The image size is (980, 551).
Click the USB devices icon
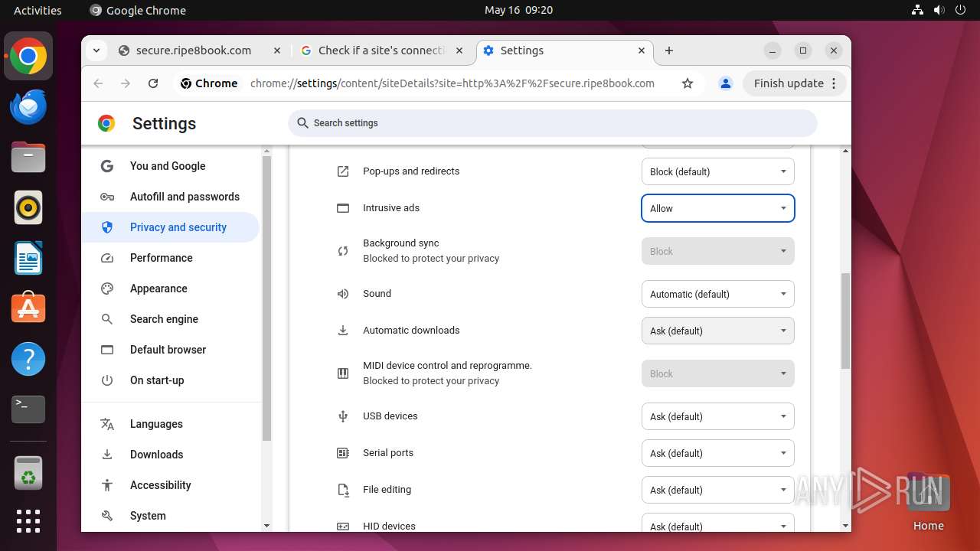343,416
